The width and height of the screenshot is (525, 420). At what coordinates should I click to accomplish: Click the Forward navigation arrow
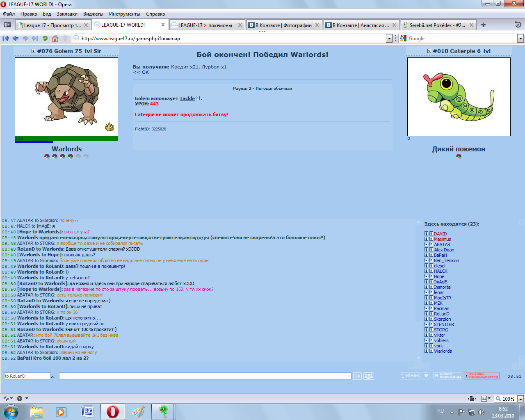pyautogui.click(x=25, y=38)
